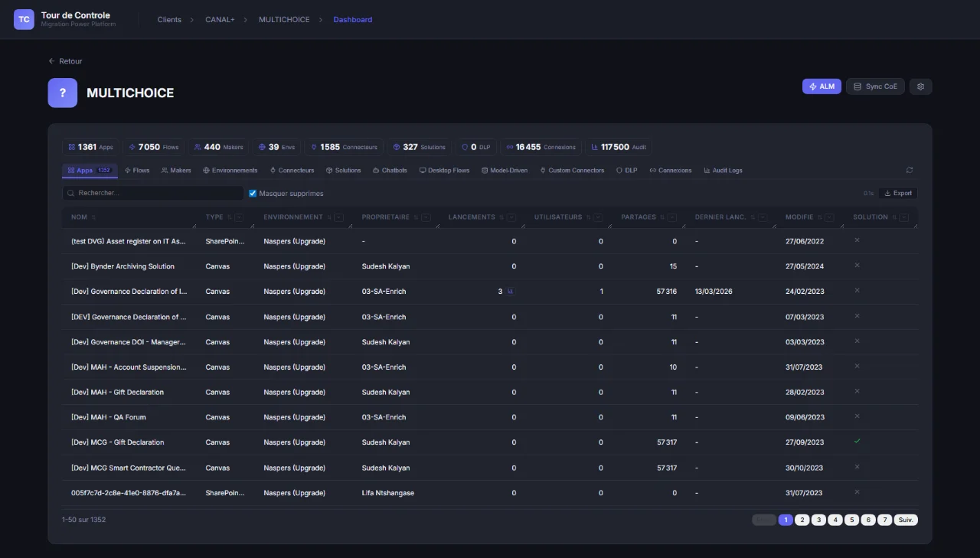Refresh the table with the reload icon
The height and width of the screenshot is (558, 980).
[x=910, y=170]
